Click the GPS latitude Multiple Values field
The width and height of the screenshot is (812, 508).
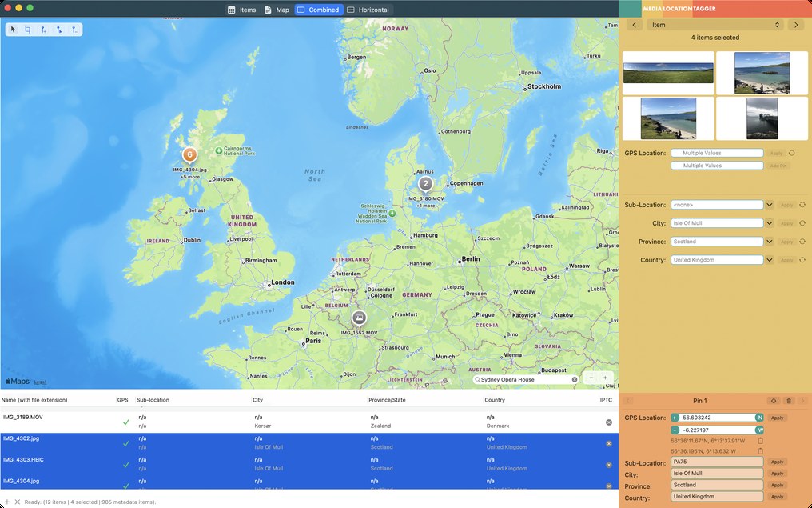click(717, 153)
